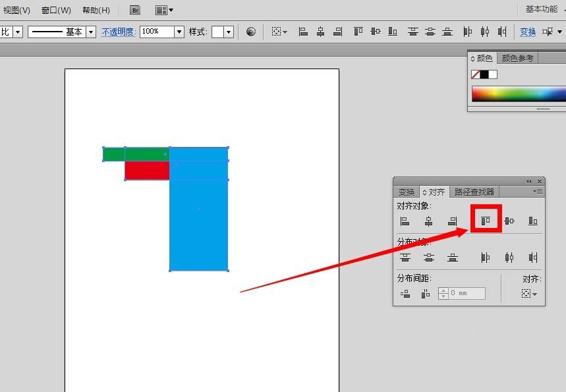Pick a color from the spectrum bar
Screen dimensions: 566x392
[519, 94]
